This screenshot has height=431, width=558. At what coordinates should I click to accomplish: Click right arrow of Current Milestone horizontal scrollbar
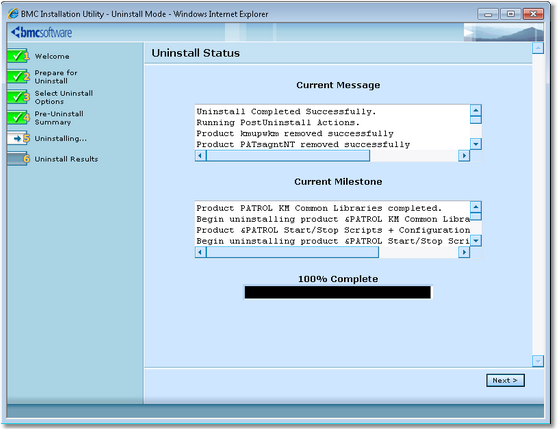pyautogui.click(x=464, y=252)
